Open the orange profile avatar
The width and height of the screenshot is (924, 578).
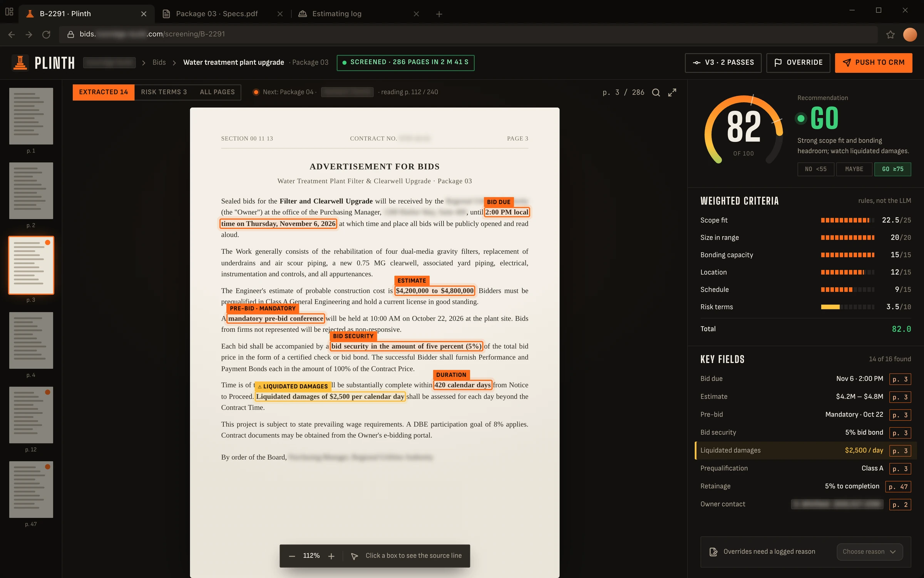tap(910, 35)
